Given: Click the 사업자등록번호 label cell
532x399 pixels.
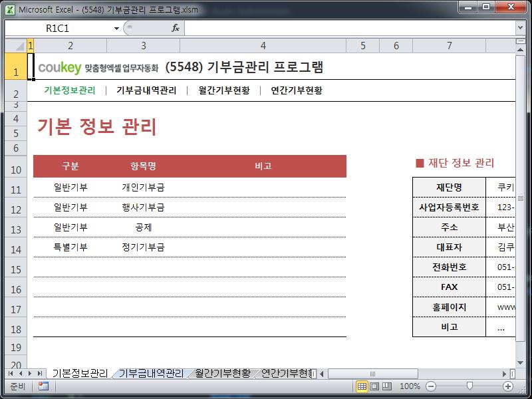Looking at the screenshot, I should 450,207.
